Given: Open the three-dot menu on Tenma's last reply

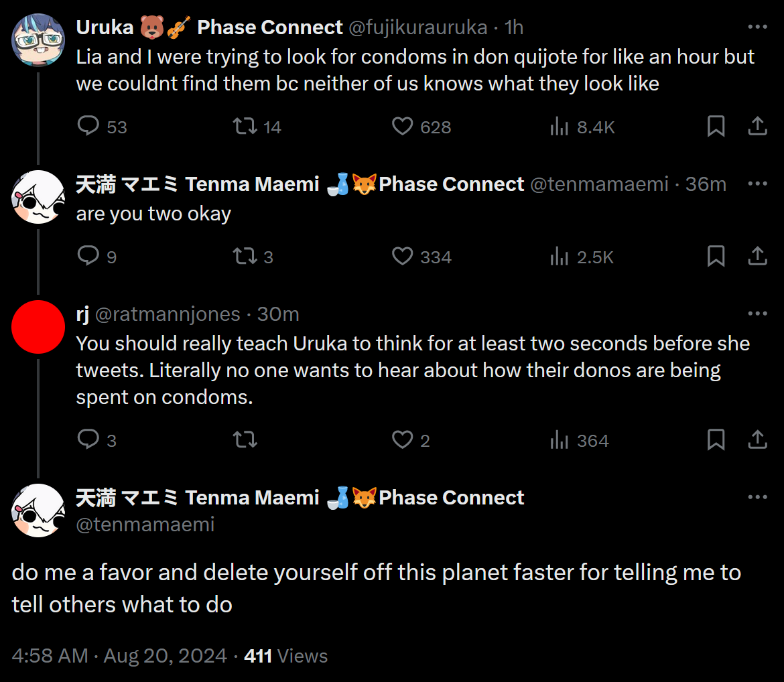Looking at the screenshot, I should click(757, 496).
